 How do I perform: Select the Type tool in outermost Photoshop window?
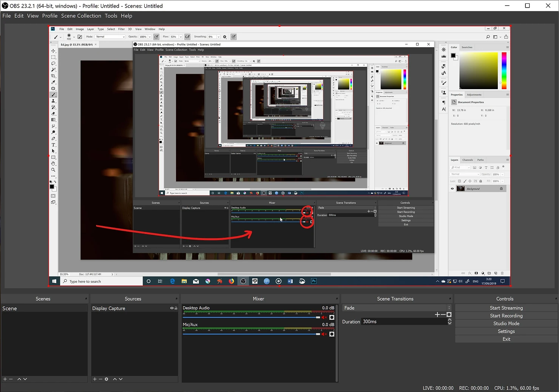click(x=53, y=145)
